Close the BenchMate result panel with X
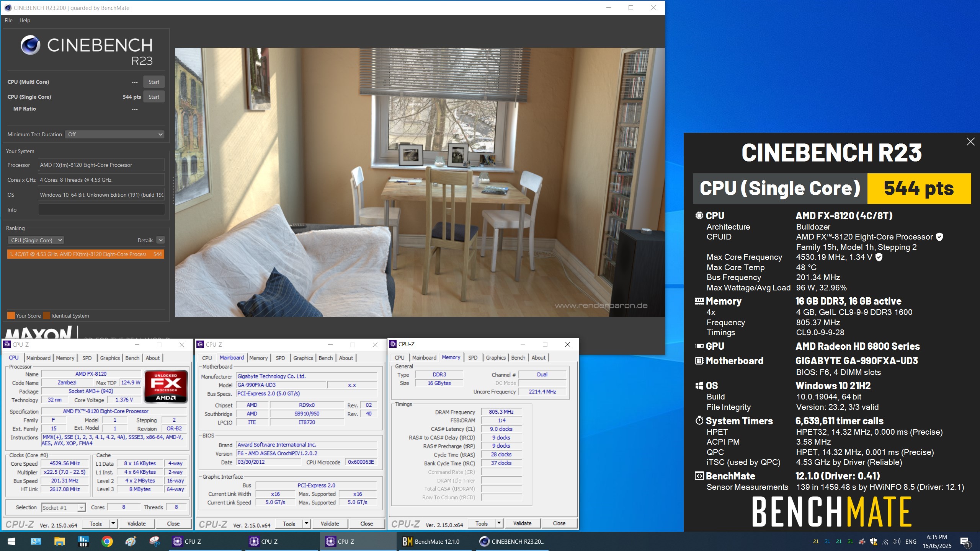Image resolution: width=980 pixels, height=551 pixels. click(970, 142)
